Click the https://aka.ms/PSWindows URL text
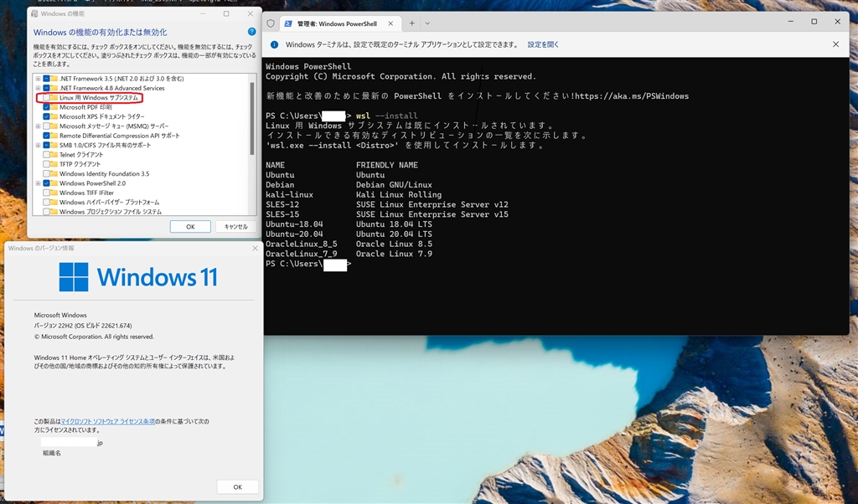This screenshot has width=858, height=504. (x=632, y=96)
